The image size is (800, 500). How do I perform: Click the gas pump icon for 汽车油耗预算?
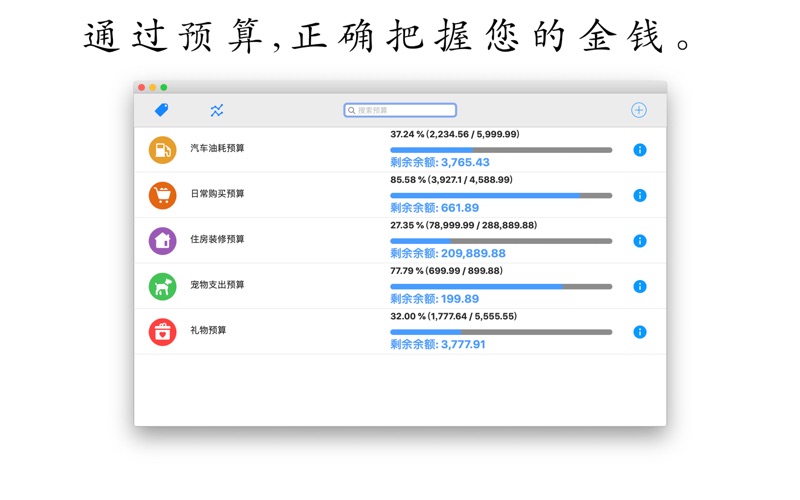[162, 150]
